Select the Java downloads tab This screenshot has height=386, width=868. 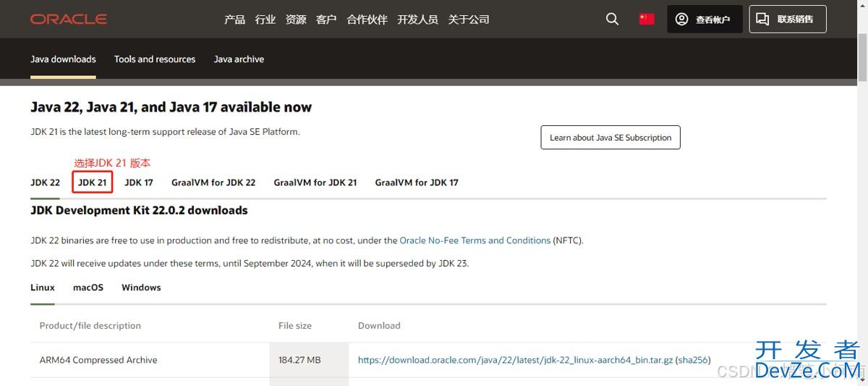pyautogui.click(x=63, y=59)
